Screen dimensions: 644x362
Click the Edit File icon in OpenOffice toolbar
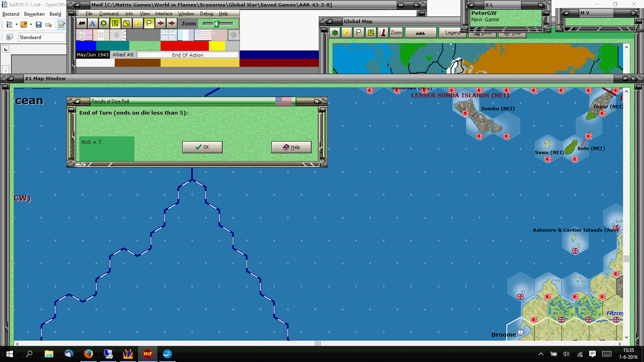pos(62,25)
